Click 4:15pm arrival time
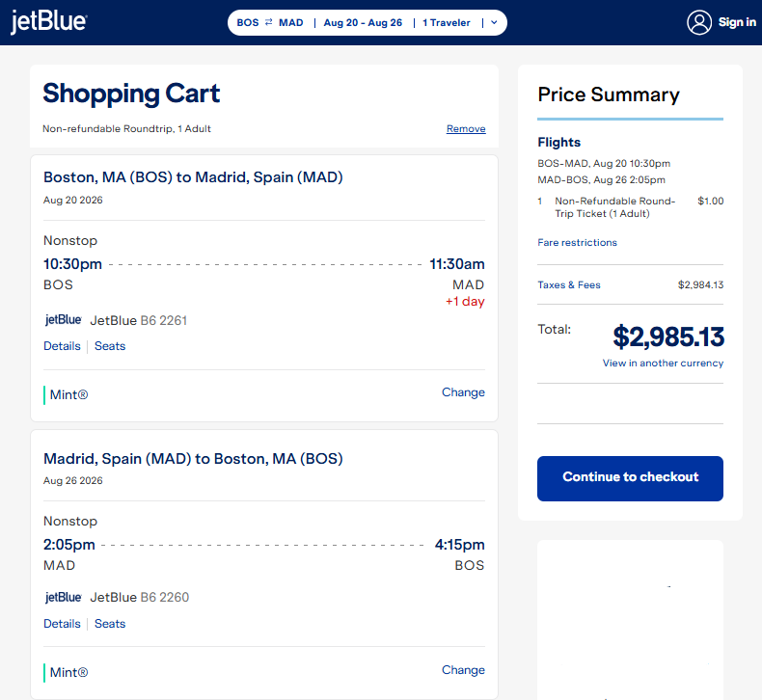Image resolution: width=762 pixels, height=700 pixels. click(x=460, y=545)
